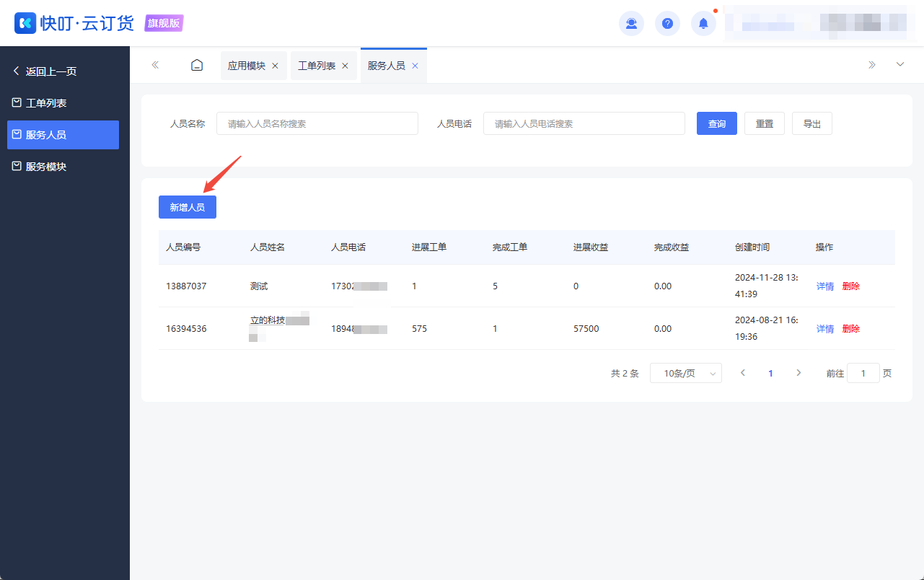
Task: Click the 人员电话 search input
Action: pos(584,123)
